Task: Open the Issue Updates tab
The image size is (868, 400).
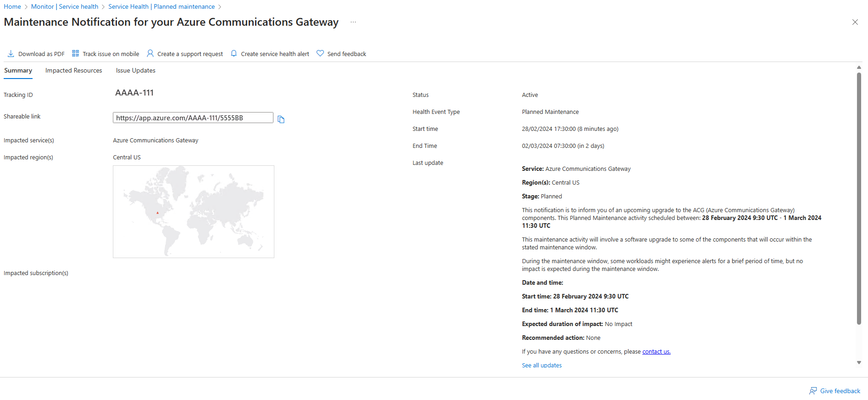Action: tap(136, 71)
